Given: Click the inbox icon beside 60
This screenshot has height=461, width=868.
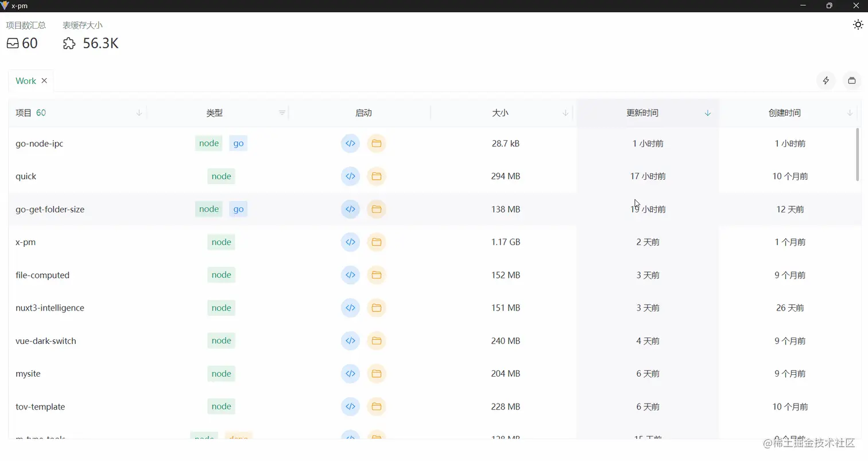Looking at the screenshot, I should point(13,44).
